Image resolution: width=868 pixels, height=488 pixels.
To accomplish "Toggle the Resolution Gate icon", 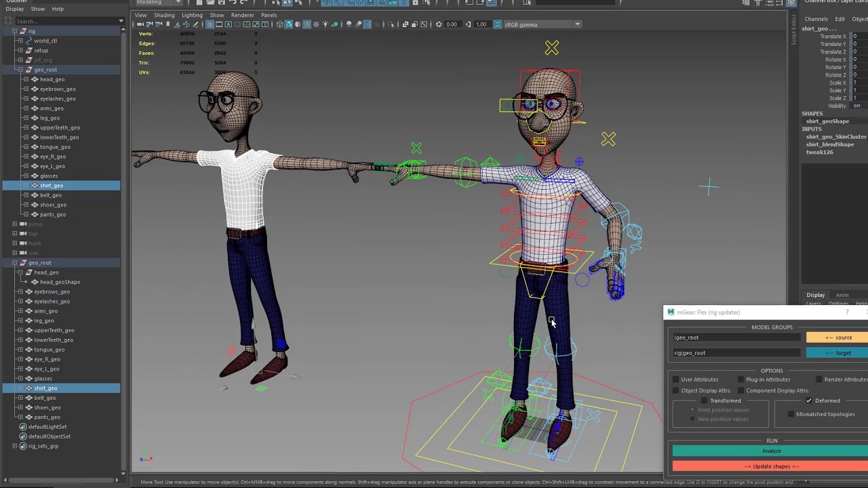I will (229, 24).
